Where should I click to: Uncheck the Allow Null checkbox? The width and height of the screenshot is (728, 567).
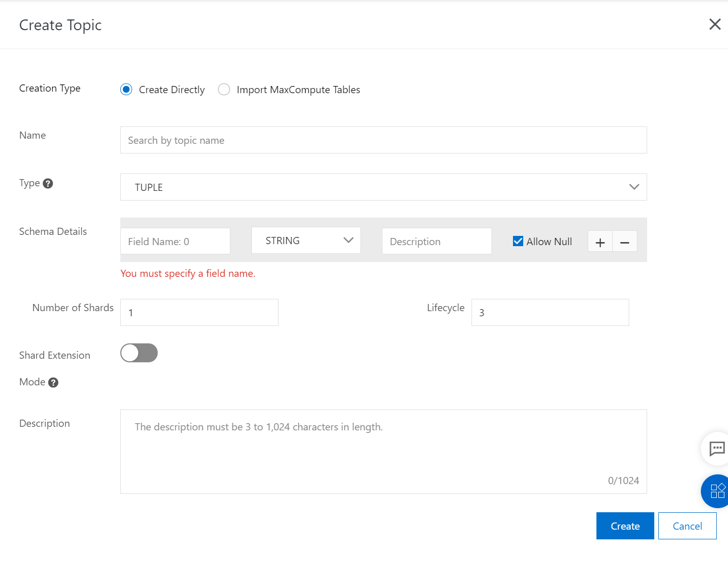pos(518,241)
